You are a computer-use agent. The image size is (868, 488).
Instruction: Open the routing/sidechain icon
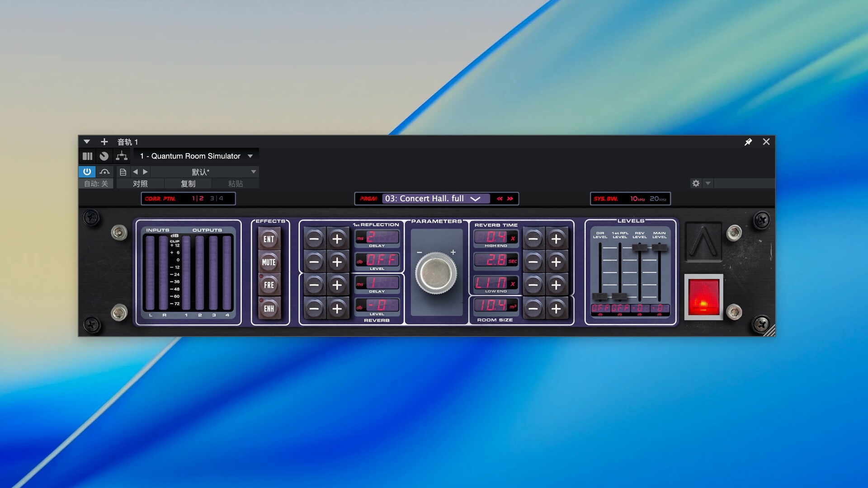pyautogui.click(x=122, y=156)
